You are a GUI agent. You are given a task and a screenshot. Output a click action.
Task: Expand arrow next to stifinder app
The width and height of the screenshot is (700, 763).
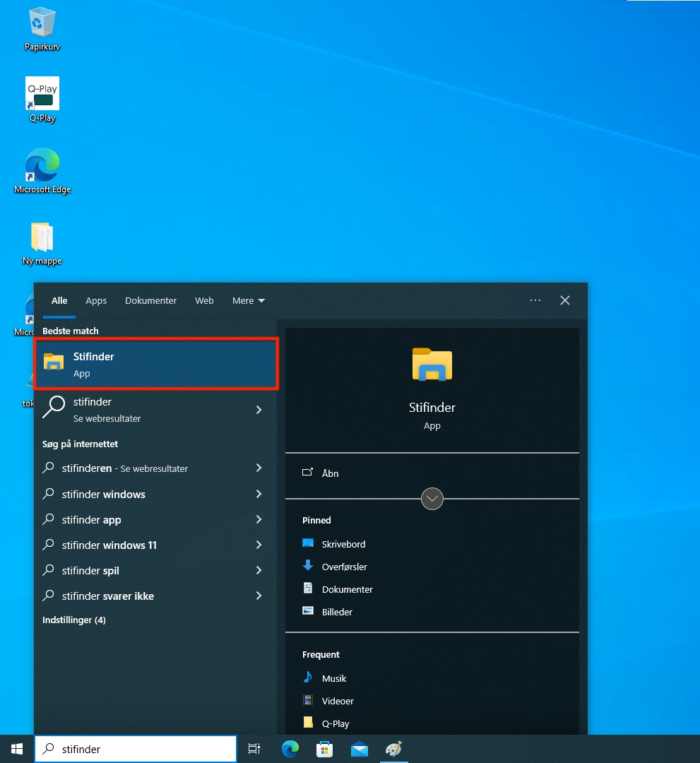[259, 519]
